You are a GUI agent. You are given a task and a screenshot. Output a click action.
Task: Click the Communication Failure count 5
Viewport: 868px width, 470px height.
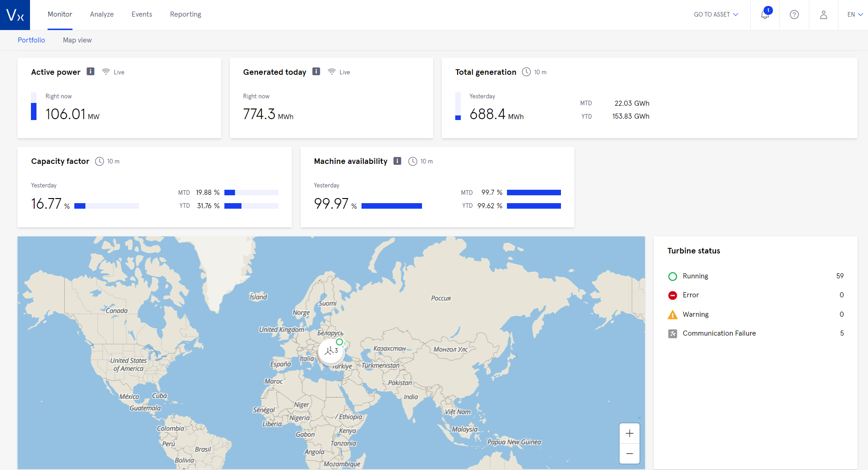(x=842, y=333)
